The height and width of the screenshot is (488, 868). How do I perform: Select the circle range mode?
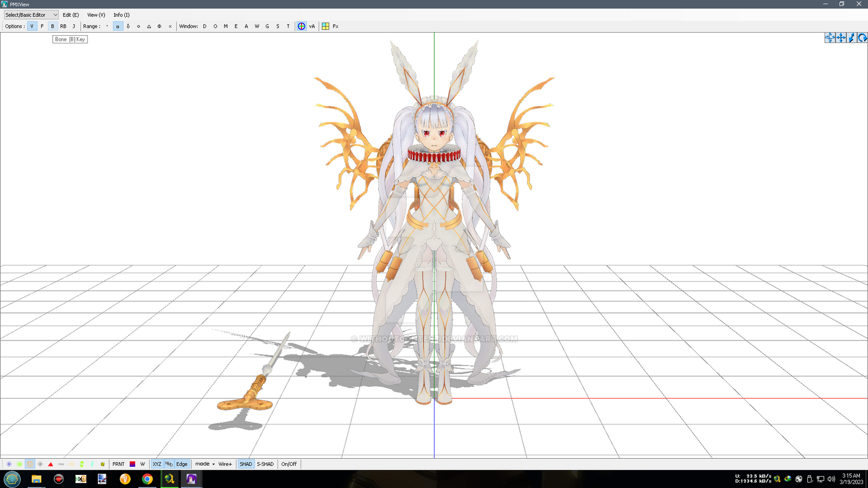[138, 26]
